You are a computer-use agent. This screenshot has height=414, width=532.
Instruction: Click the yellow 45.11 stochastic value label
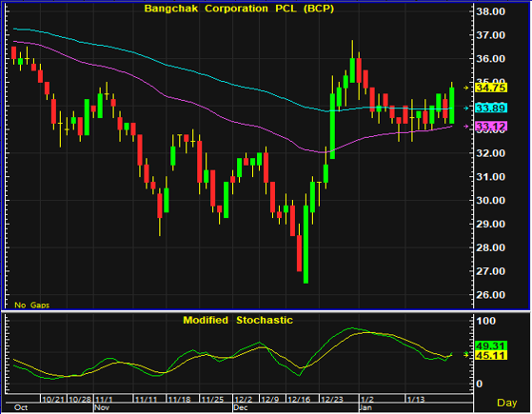491,355
